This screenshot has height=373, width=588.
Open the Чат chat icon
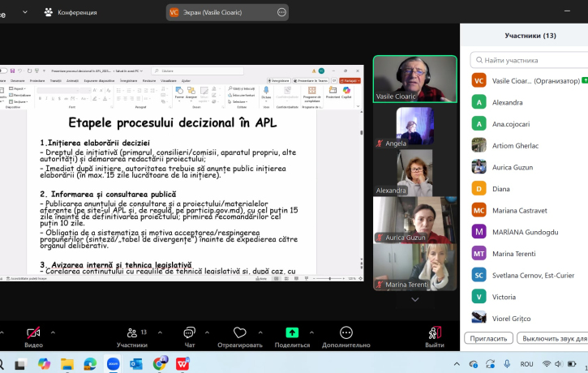tap(189, 332)
